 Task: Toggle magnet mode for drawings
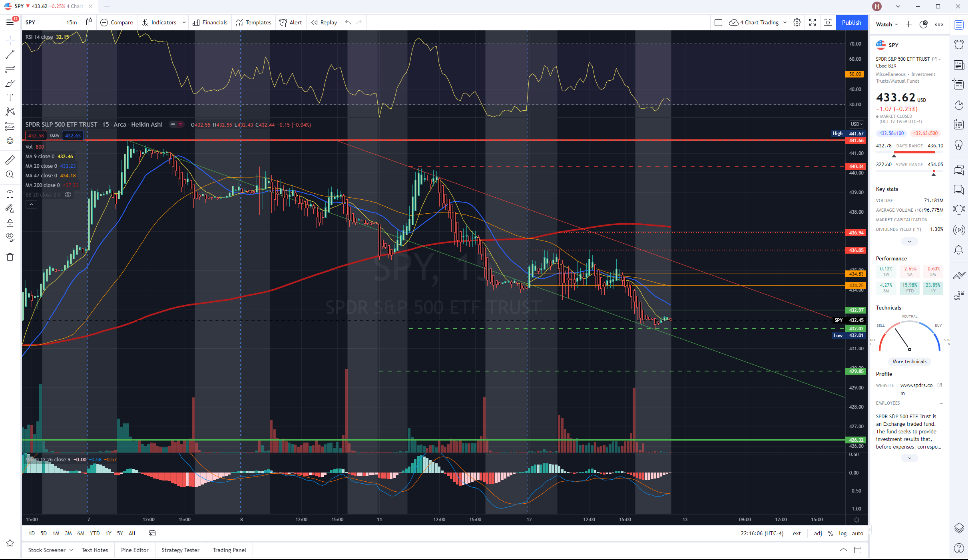[10, 194]
